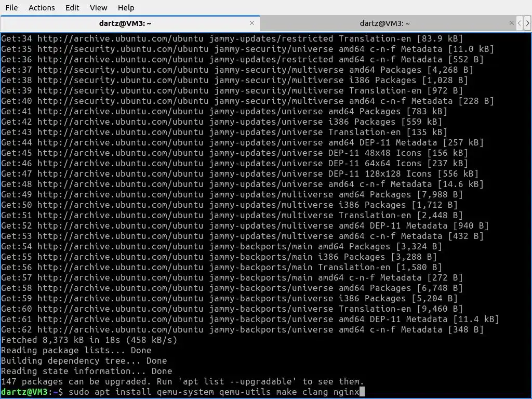Click 'qemu-system' in the command line

tap(185, 392)
